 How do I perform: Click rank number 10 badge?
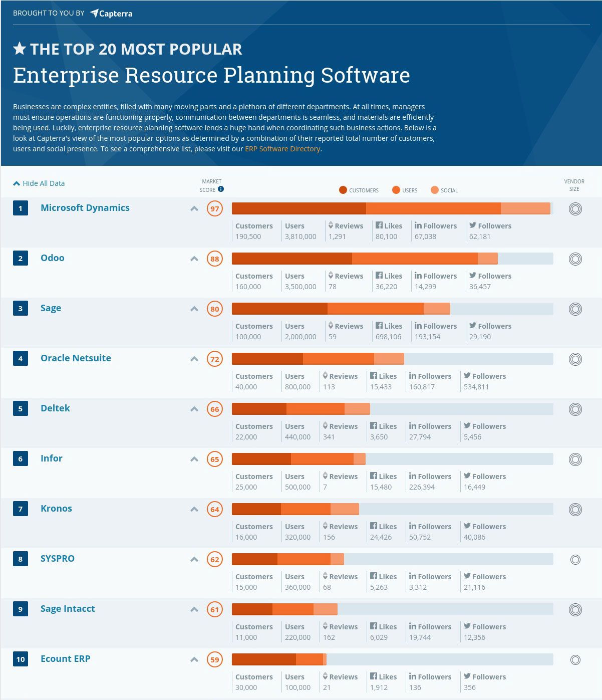(x=21, y=659)
